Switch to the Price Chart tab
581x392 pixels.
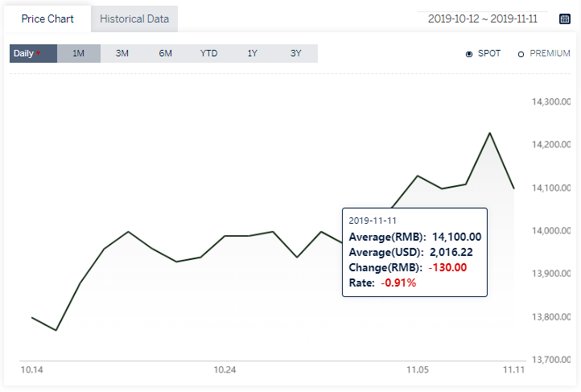[x=47, y=19]
